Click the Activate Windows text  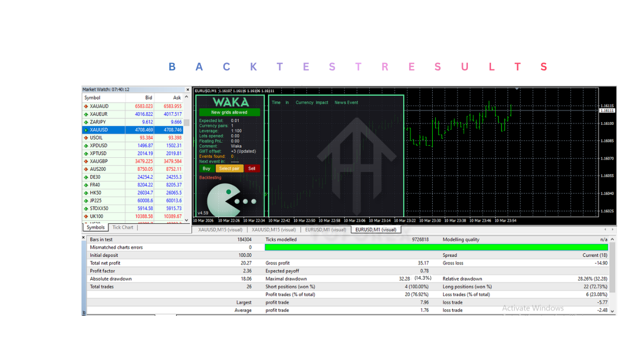coord(533,308)
